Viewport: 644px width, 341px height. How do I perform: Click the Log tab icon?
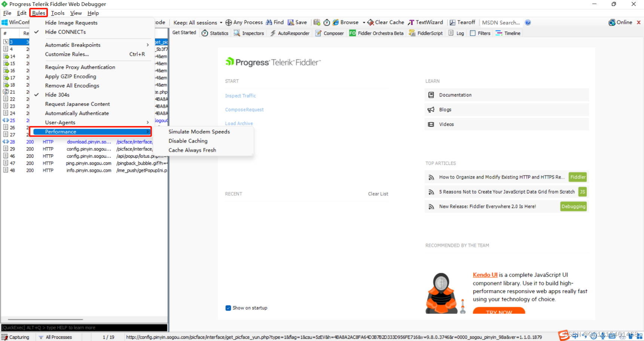451,33
